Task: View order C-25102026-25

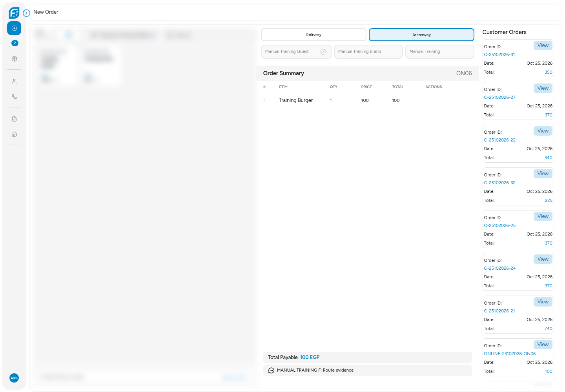Action: pos(543,216)
